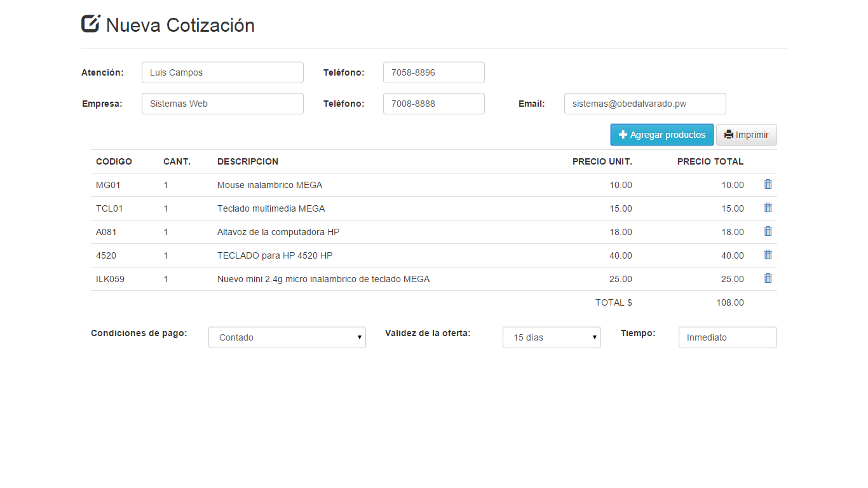This screenshot has height=488, width=868.
Task: Delete the ILK059 mini teclado row
Action: tap(768, 278)
